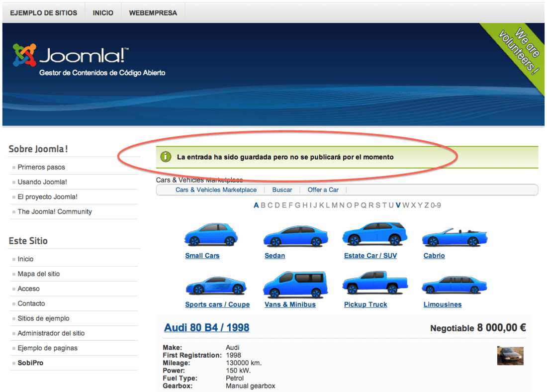547x392 pixels.
Task: Click the Sobre Joomla! heading
Action: coord(38,149)
